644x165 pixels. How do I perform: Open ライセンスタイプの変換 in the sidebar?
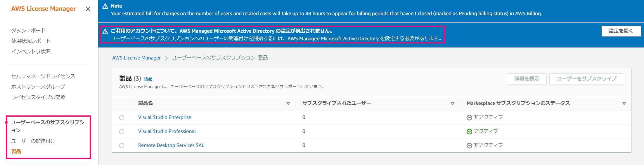point(38,97)
